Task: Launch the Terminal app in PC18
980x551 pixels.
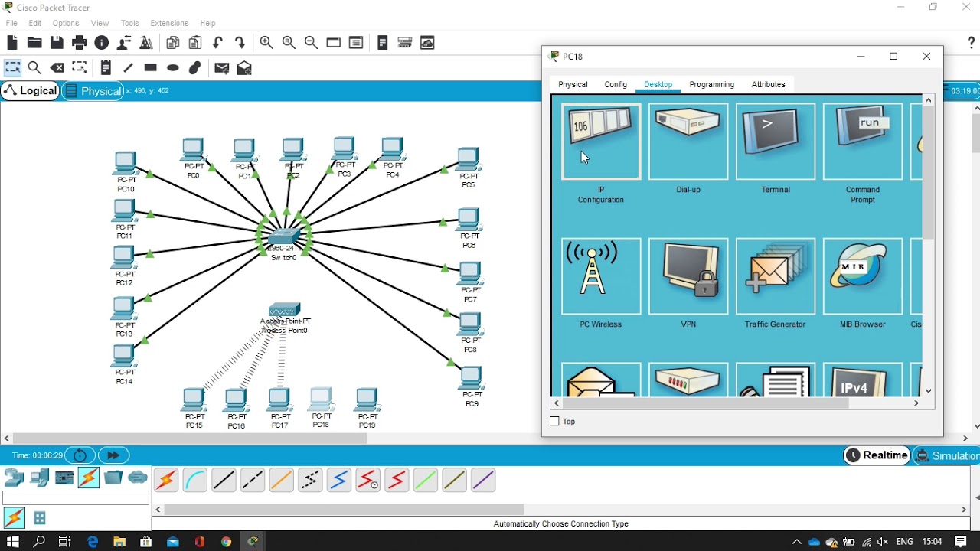Action: 776,142
